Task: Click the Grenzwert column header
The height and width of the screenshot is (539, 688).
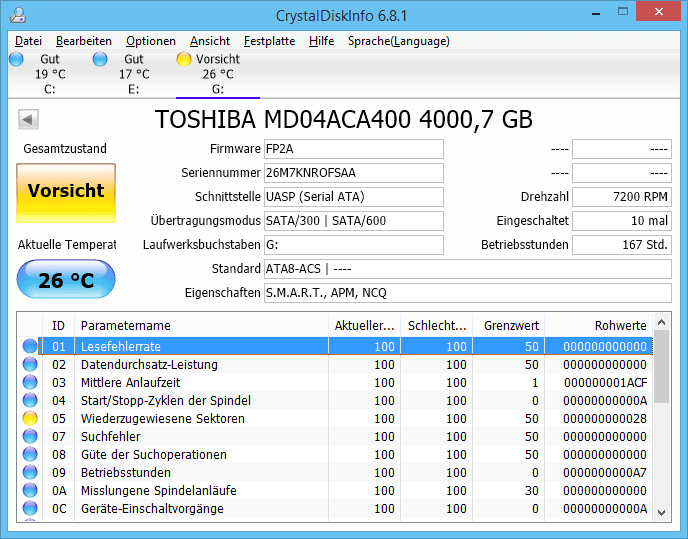Action: pos(509,325)
